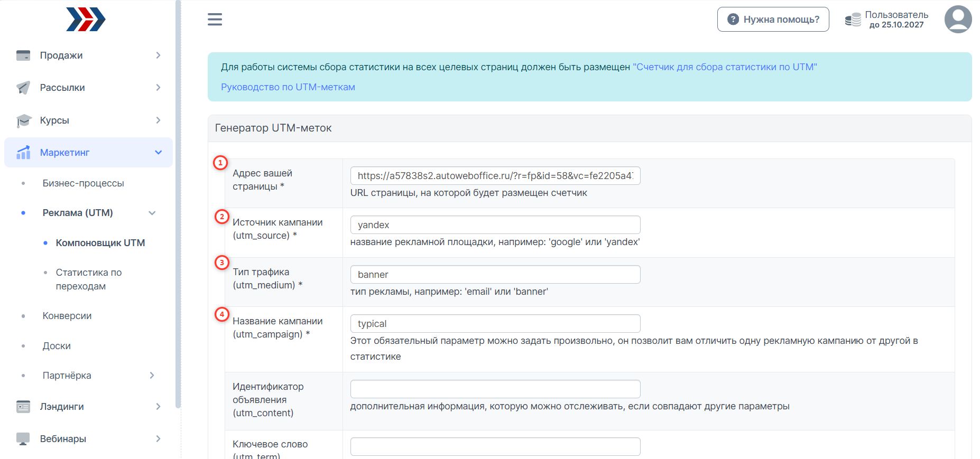Collapse the Реклама (UTM) submenu chevron
The image size is (980, 459).
point(152,213)
